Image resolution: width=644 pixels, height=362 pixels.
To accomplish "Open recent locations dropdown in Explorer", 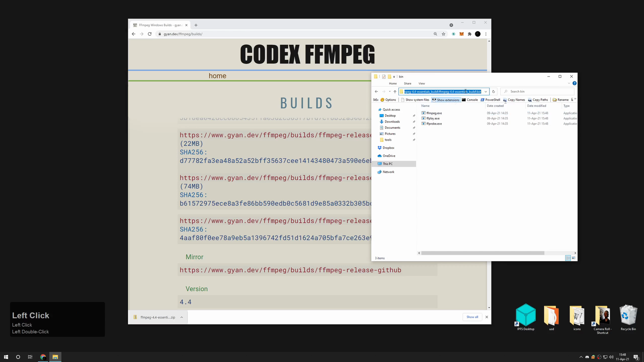I will pyautogui.click(x=389, y=92).
